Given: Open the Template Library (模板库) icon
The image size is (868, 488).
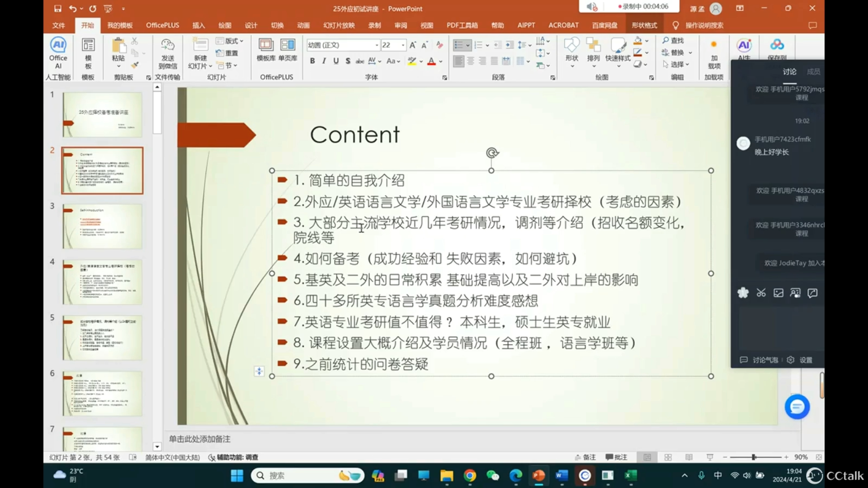Looking at the screenshot, I should click(x=266, y=45).
